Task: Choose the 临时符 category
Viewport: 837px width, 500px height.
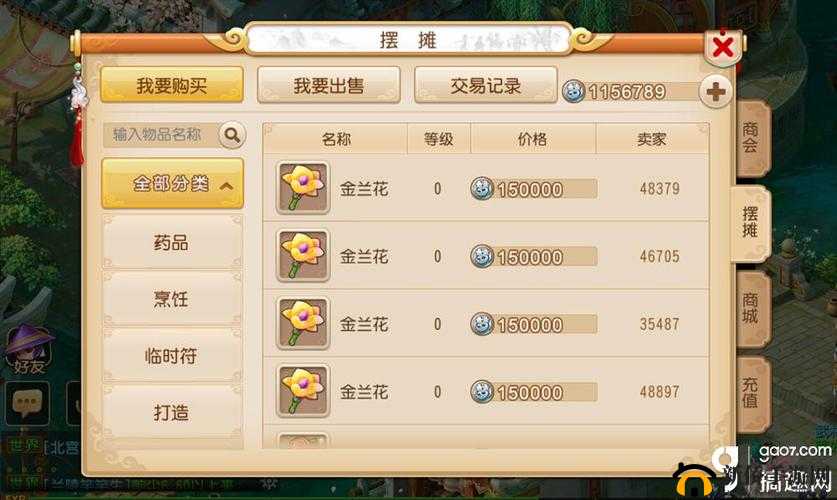Action: click(x=172, y=356)
